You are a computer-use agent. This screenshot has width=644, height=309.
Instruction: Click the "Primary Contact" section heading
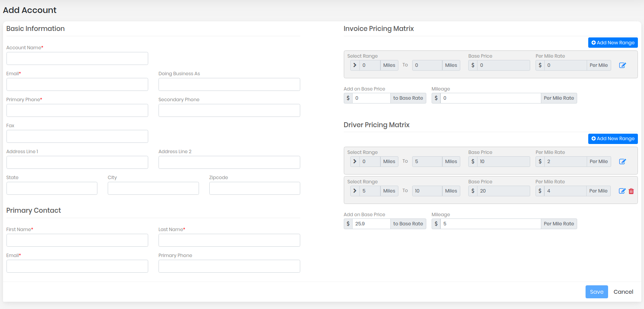click(x=34, y=210)
